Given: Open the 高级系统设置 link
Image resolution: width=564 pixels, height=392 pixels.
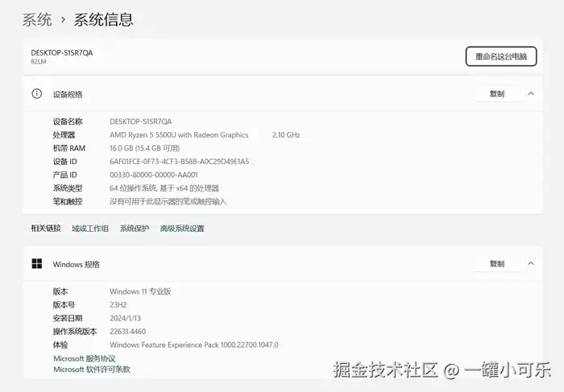Looking at the screenshot, I should 182,229.
